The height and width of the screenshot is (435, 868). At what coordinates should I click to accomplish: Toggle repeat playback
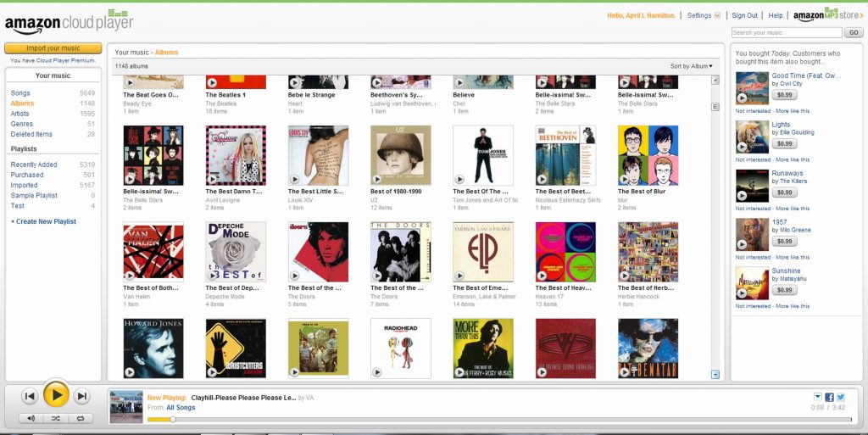pyautogui.click(x=81, y=418)
